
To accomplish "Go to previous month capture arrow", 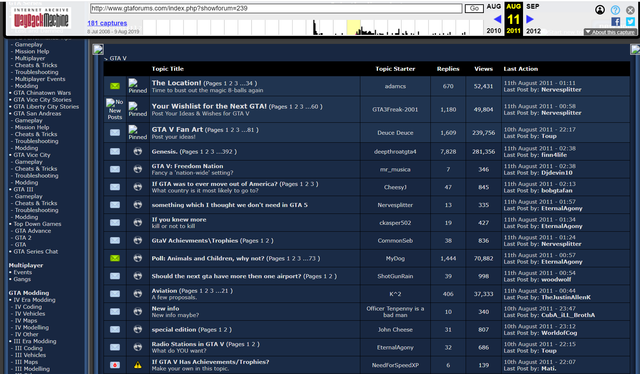I will click(497, 19).
